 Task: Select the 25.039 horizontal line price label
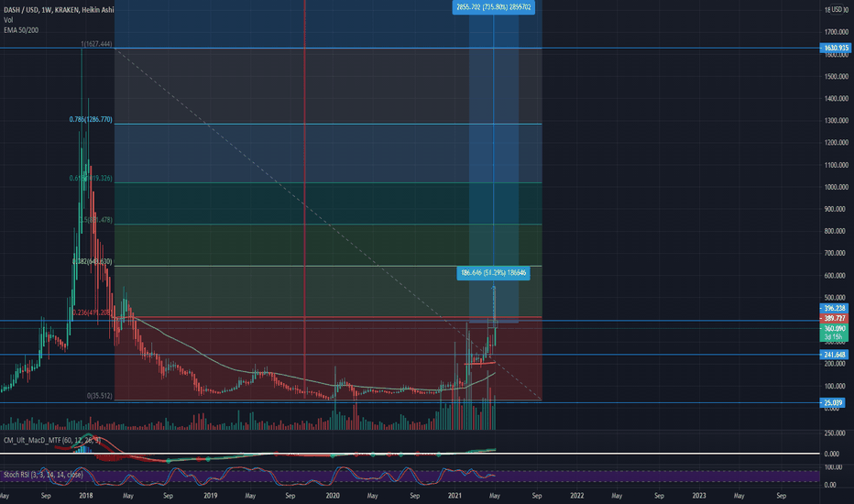834,403
